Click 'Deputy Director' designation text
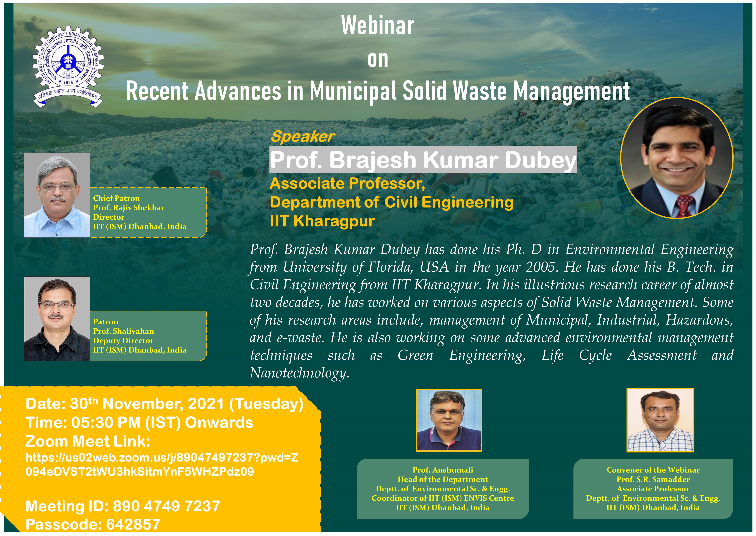Image resolution: width=756 pixels, height=536 pixels. point(123,341)
